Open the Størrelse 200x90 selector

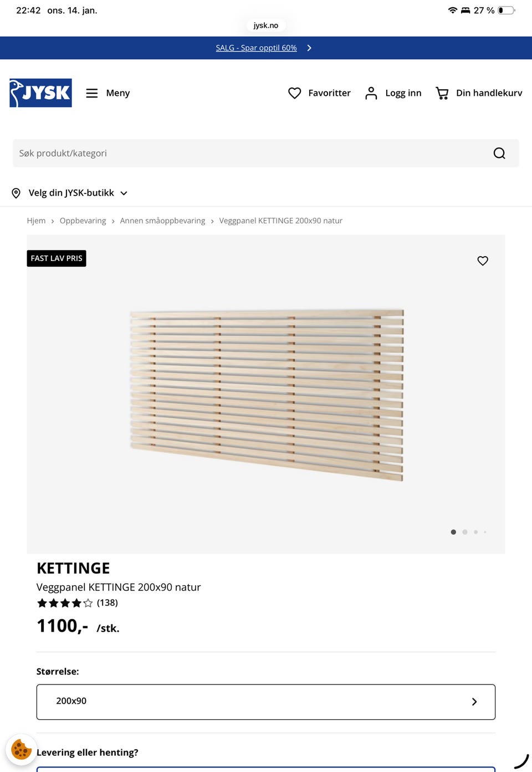pos(265,702)
